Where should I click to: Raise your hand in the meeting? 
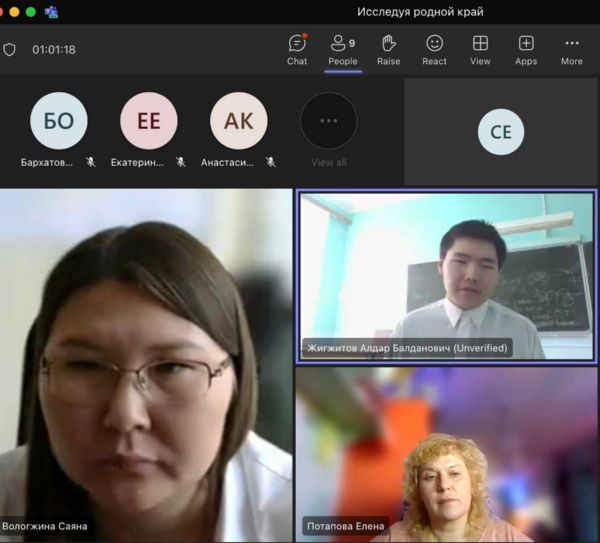coord(389,49)
